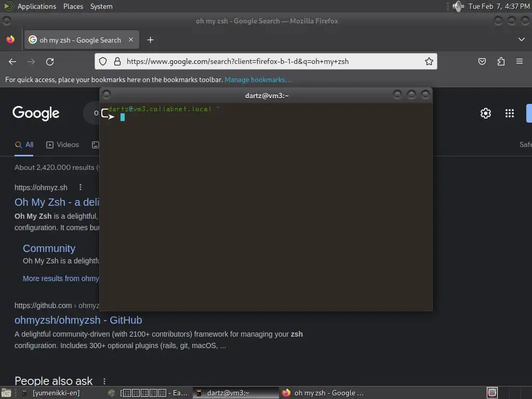Go back with Firefox back arrow
The height and width of the screenshot is (399, 532).
coord(12,61)
